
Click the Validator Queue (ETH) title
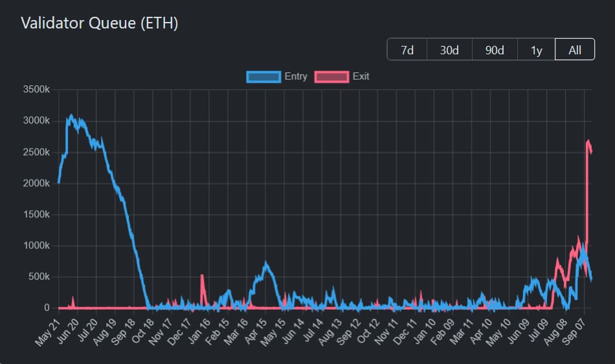coord(99,23)
